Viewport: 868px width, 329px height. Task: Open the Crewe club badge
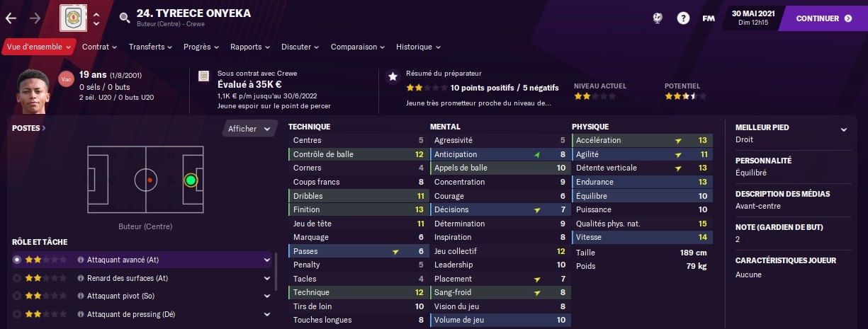coord(73,18)
